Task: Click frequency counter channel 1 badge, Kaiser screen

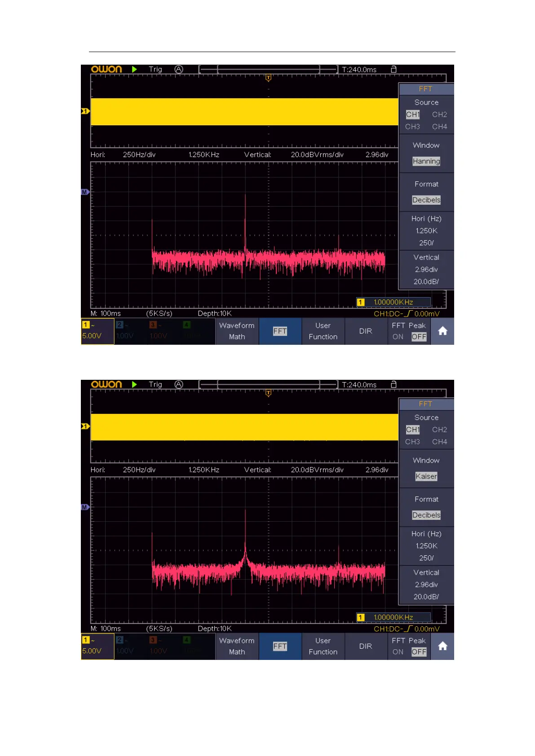Action: coord(361,617)
